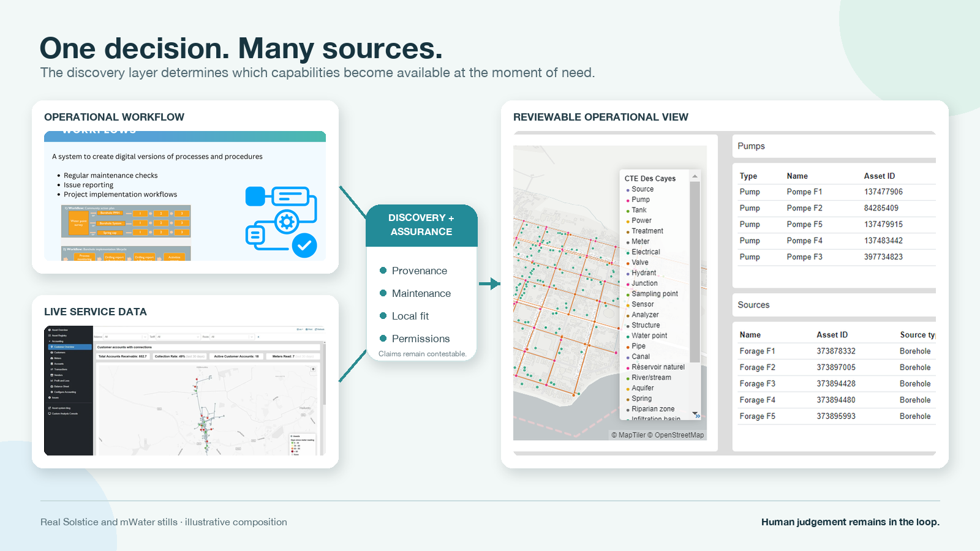
Task: Click the Print link in live data
Action: point(310,329)
